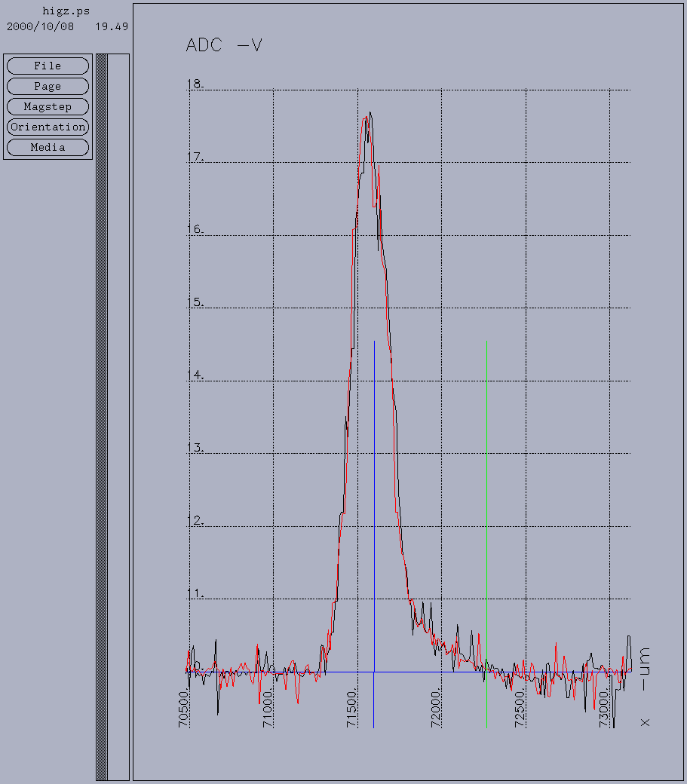Click the higz.ps file name label
The width and height of the screenshot is (687, 784).
click(x=66, y=11)
